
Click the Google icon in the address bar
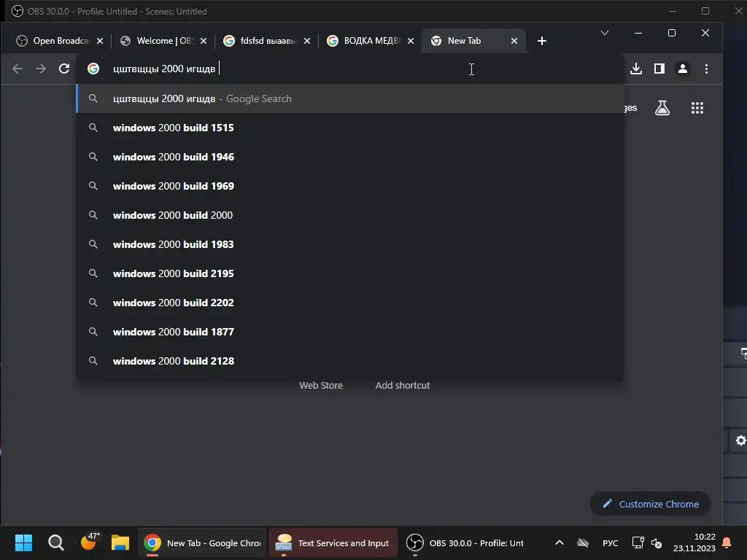[93, 69]
